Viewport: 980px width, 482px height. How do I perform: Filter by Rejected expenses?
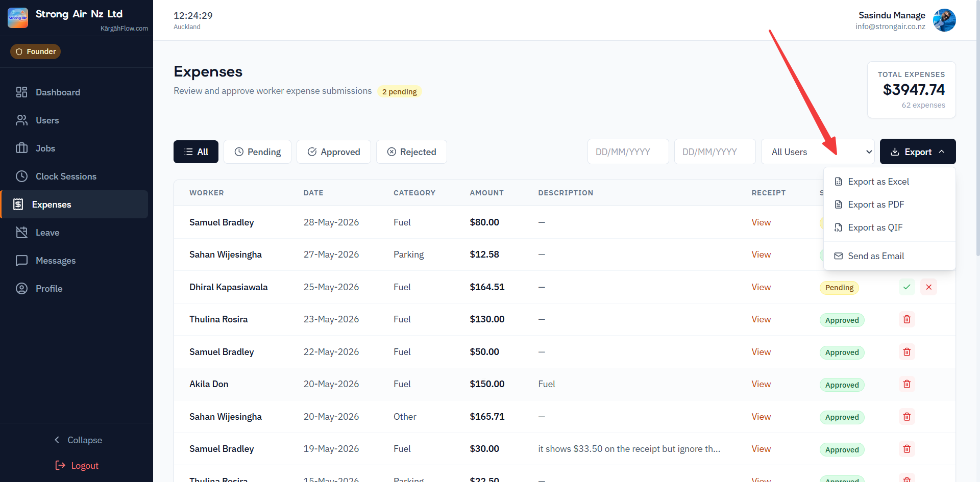(411, 152)
